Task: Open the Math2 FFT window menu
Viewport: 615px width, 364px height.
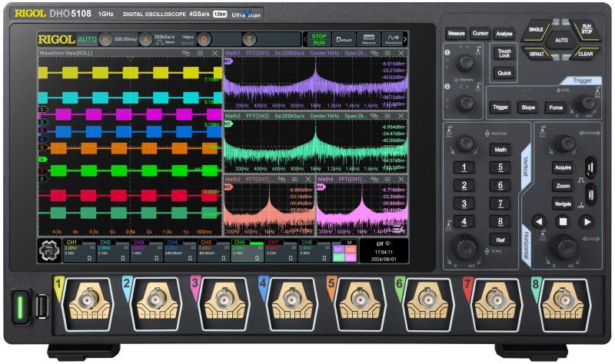Action: tap(386, 116)
